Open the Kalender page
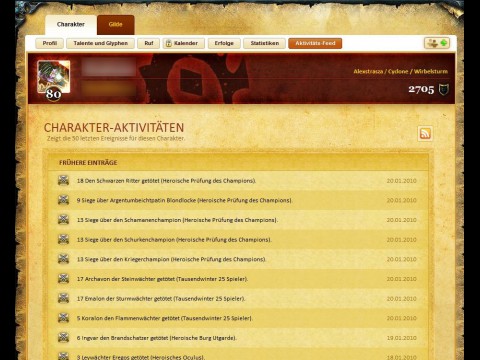The height and width of the screenshot is (360, 480). point(184,43)
